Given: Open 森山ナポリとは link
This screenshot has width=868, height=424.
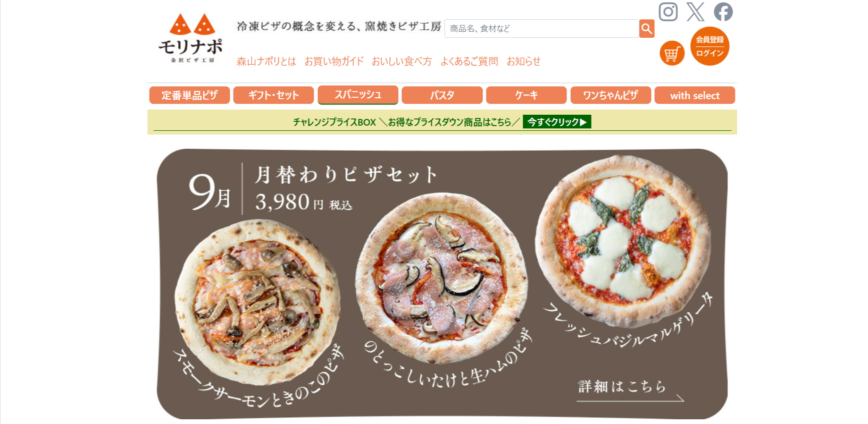Looking at the screenshot, I should (x=266, y=61).
